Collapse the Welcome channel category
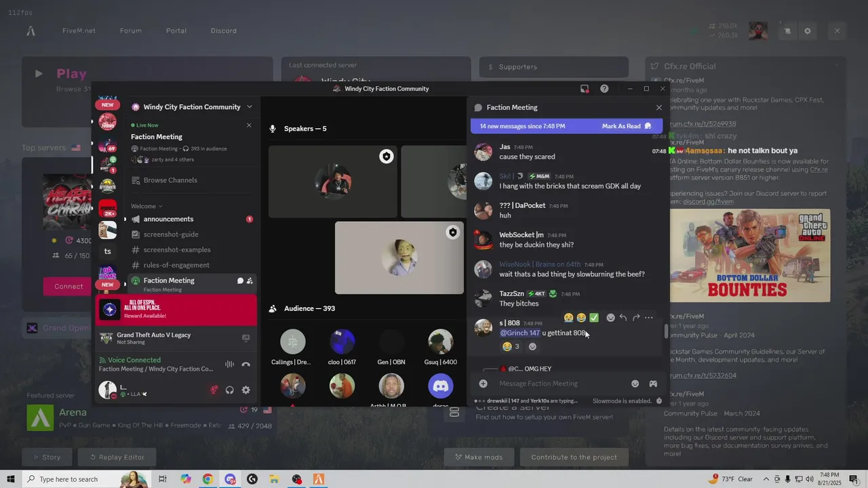 [x=146, y=206]
